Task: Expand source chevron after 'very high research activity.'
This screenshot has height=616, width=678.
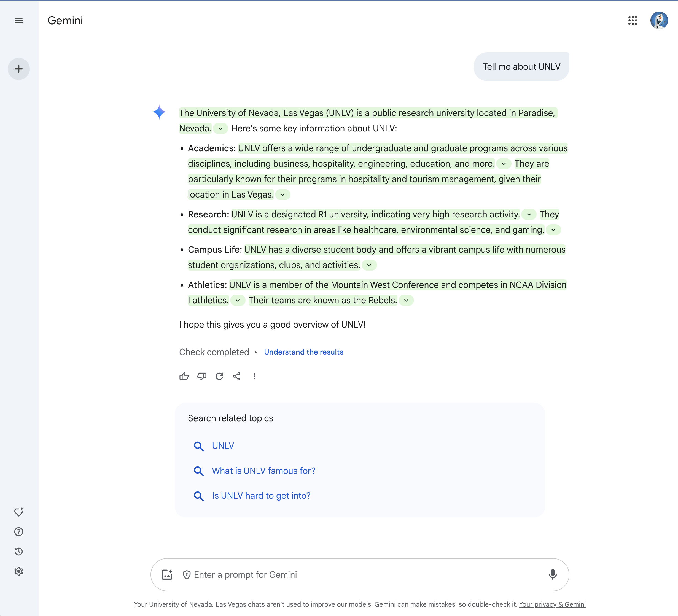Action: pyautogui.click(x=529, y=215)
